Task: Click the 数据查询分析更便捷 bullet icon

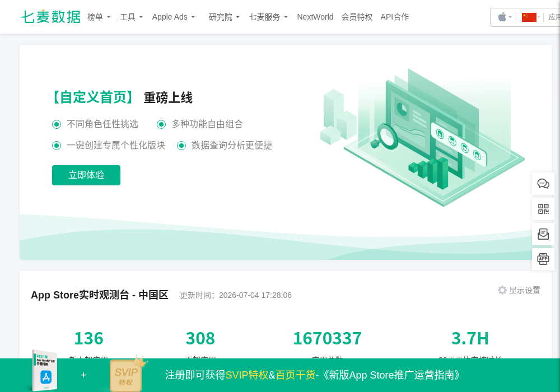Action: [181, 146]
